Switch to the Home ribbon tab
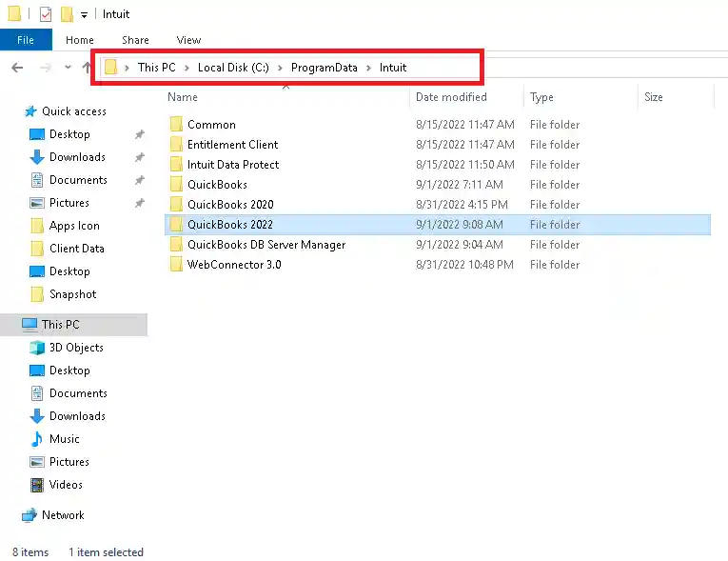This screenshot has height=561, width=728. [79, 40]
